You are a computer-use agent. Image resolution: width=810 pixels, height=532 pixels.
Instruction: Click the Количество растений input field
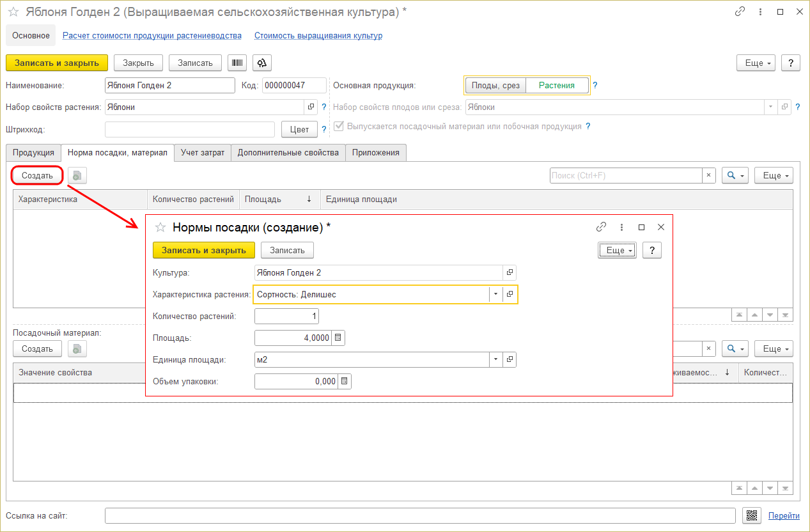[286, 317]
